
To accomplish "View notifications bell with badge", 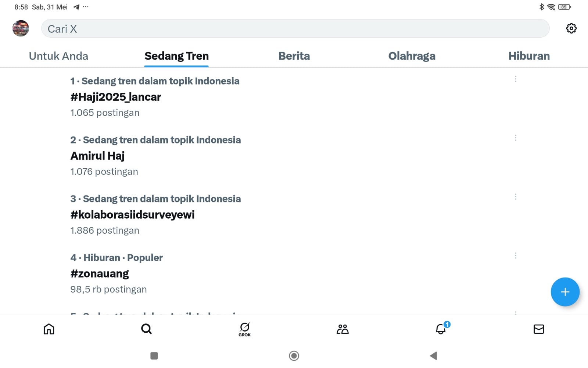I will click(x=441, y=329).
